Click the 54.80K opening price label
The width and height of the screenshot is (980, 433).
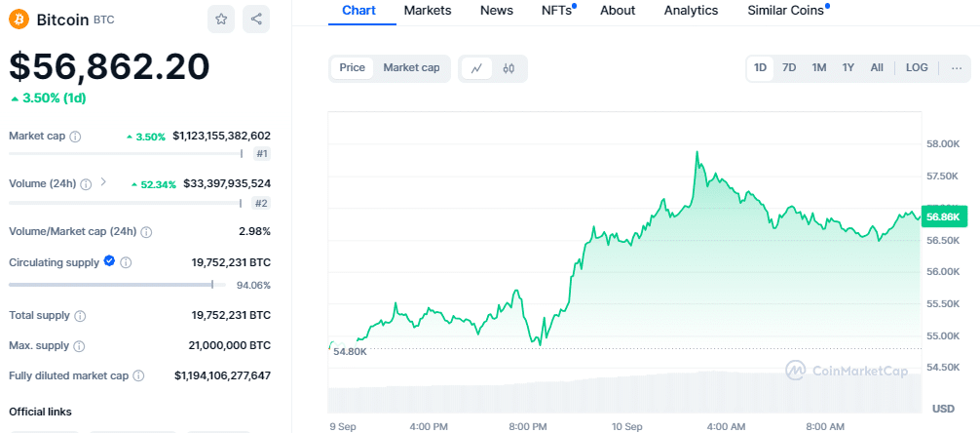coord(350,352)
